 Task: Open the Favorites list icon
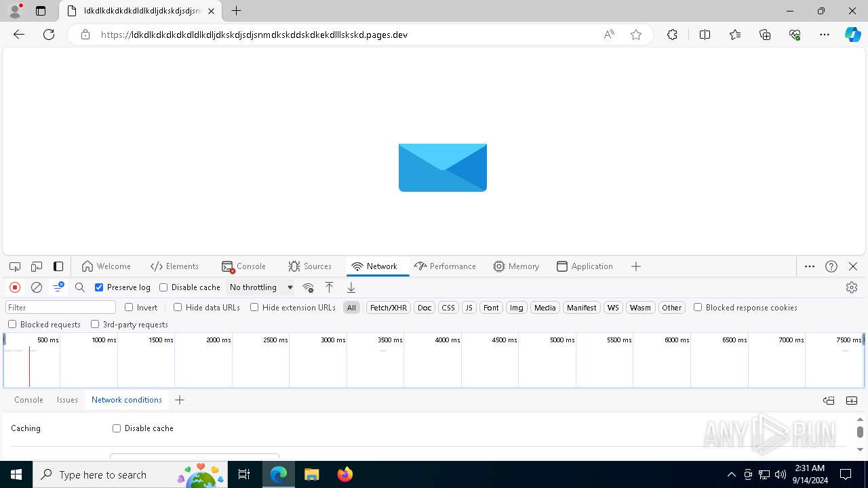click(x=735, y=35)
